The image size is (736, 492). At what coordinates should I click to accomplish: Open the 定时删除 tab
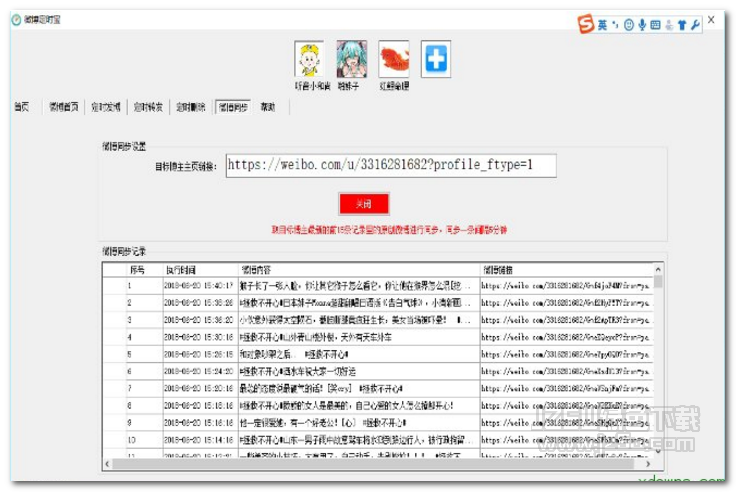(191, 107)
